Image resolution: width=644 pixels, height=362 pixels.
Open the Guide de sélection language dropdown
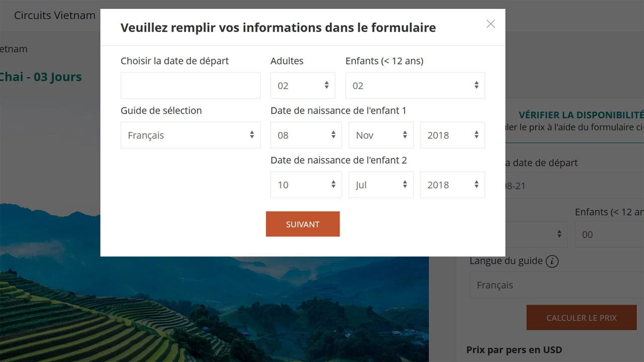coord(190,135)
